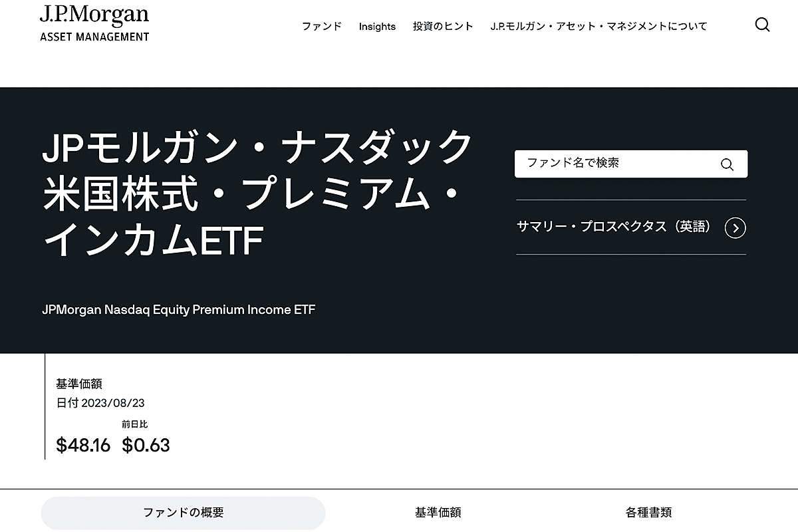The height and width of the screenshot is (532, 798).
Task: Click the 日付 label in the NAV section
Action: click(66, 402)
